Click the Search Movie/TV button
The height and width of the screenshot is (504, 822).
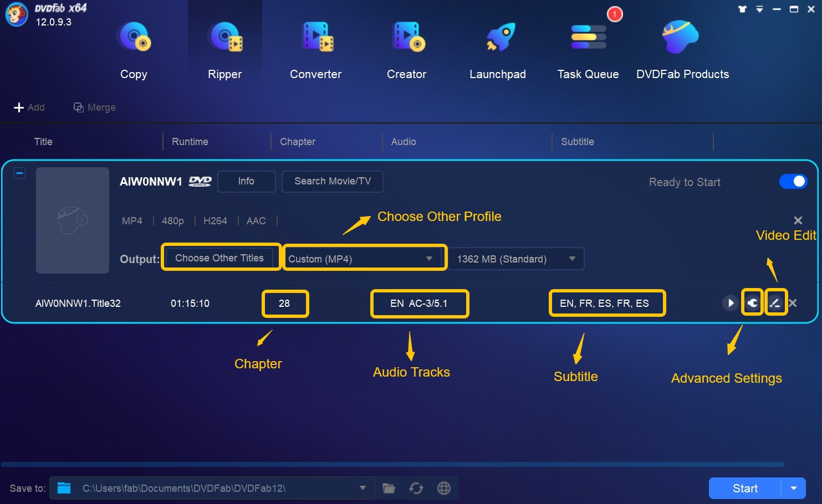point(332,181)
